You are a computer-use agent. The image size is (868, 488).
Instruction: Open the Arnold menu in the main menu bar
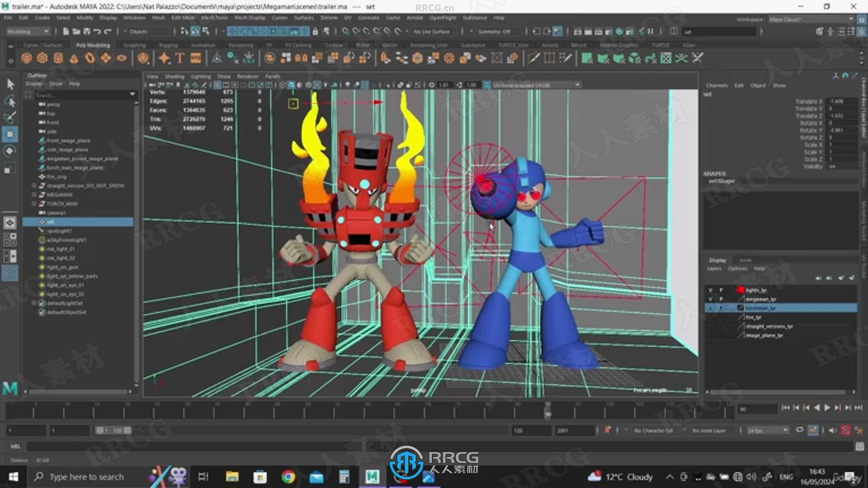point(415,18)
